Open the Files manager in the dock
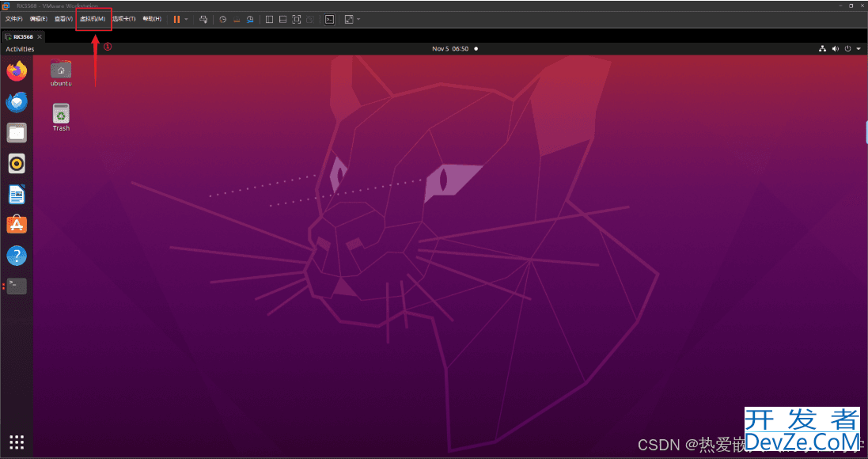The image size is (868, 459). pos(17,133)
